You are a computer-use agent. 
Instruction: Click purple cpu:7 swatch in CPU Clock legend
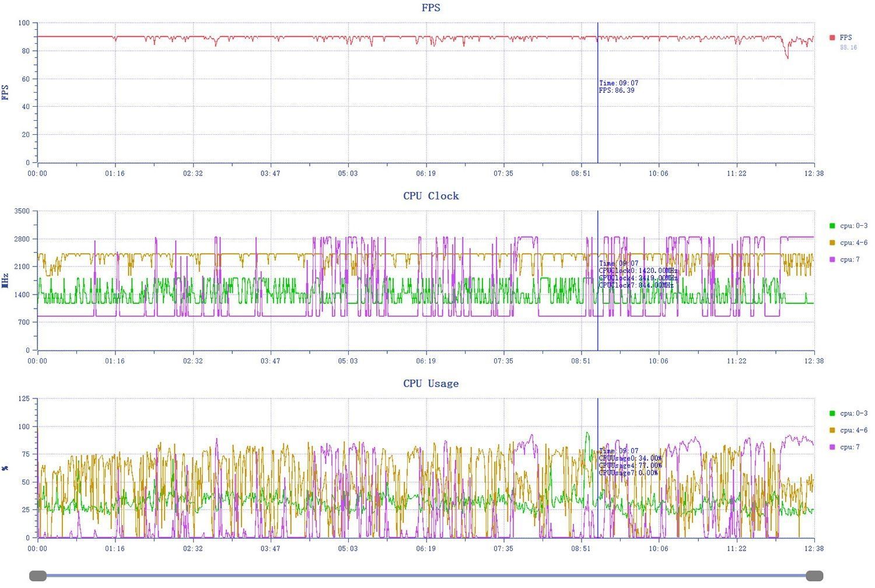(832, 260)
